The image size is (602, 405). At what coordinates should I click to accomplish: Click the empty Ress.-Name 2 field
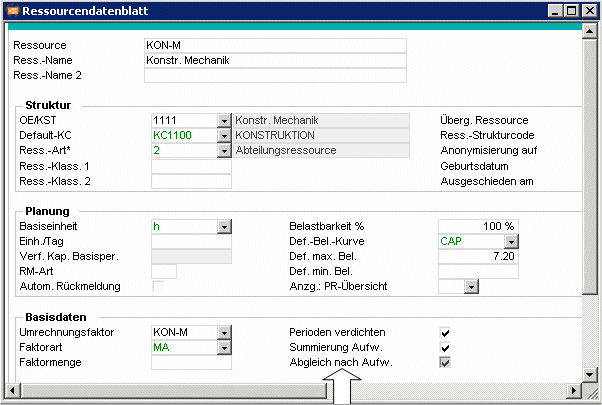click(x=275, y=75)
